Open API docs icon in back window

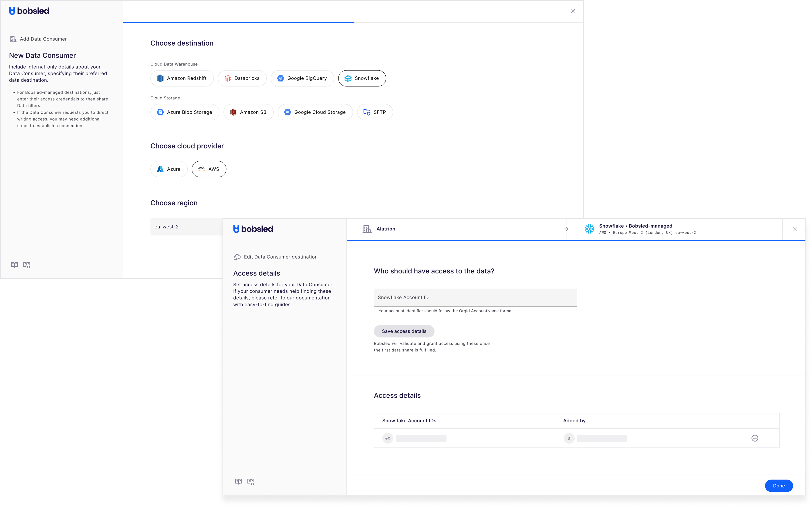27,265
